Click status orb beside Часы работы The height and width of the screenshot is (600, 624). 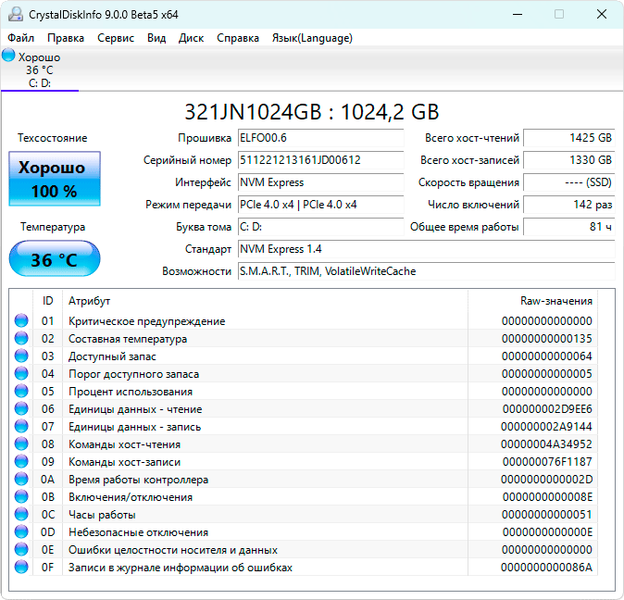coord(21,515)
